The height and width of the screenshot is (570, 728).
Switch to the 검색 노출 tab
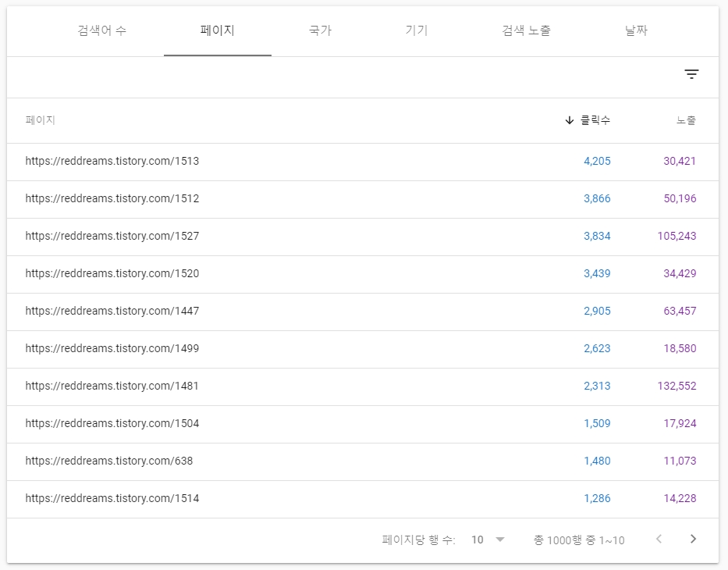[x=526, y=30]
